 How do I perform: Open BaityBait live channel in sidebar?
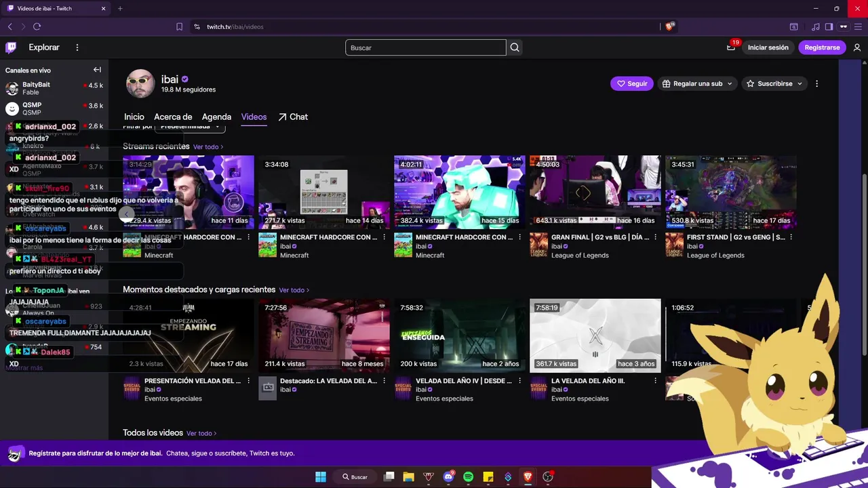pyautogui.click(x=54, y=88)
